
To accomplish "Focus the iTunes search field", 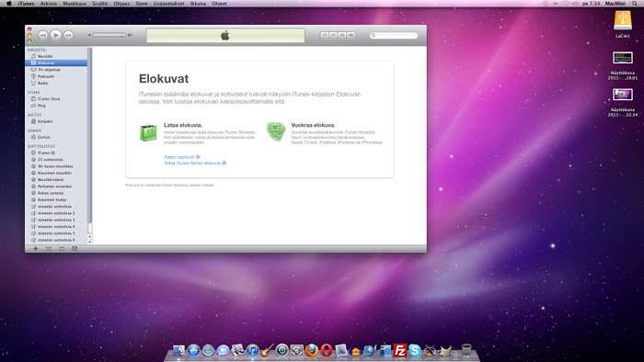I will tap(394, 35).
